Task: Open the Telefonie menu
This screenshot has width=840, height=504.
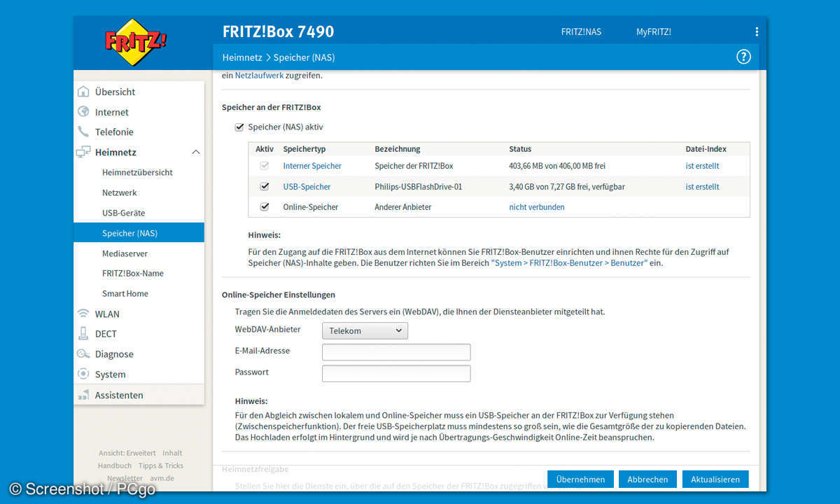Action: click(114, 132)
